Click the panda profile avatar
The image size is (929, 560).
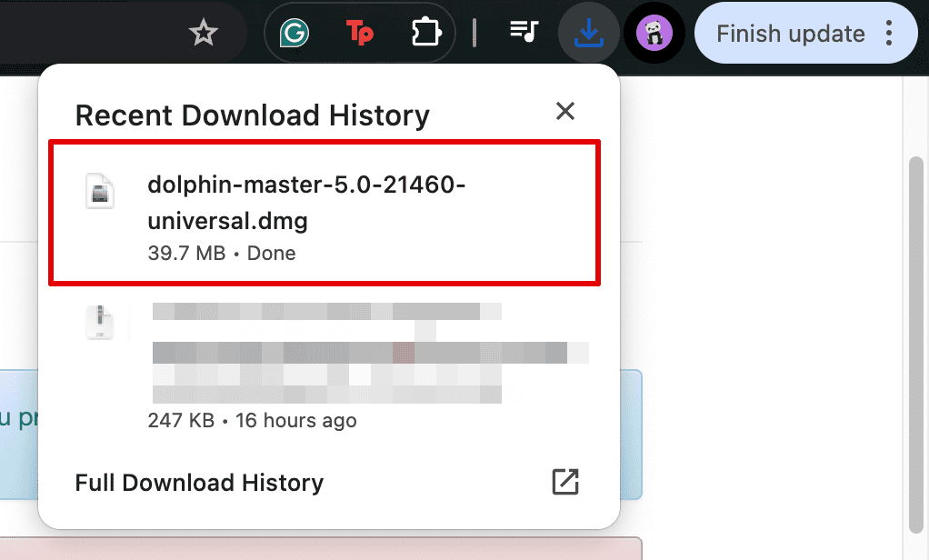654,33
